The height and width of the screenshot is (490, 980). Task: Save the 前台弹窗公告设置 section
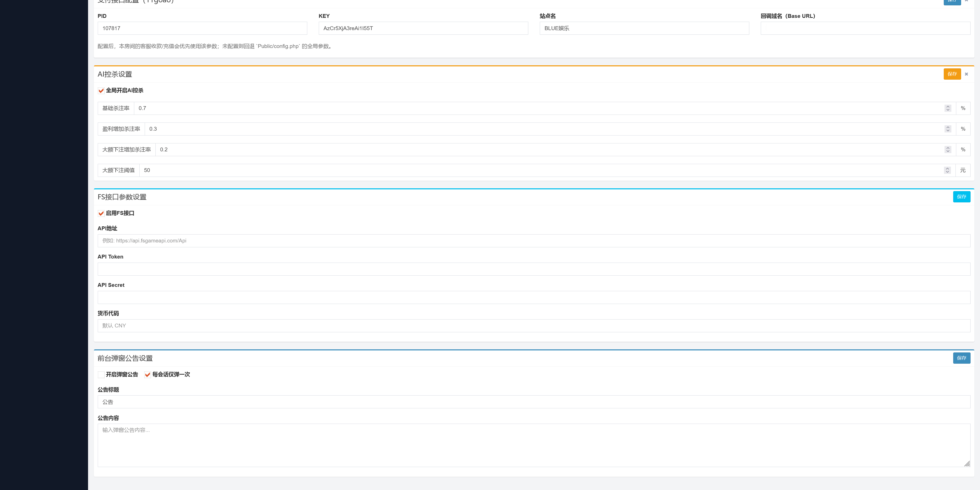click(x=961, y=358)
